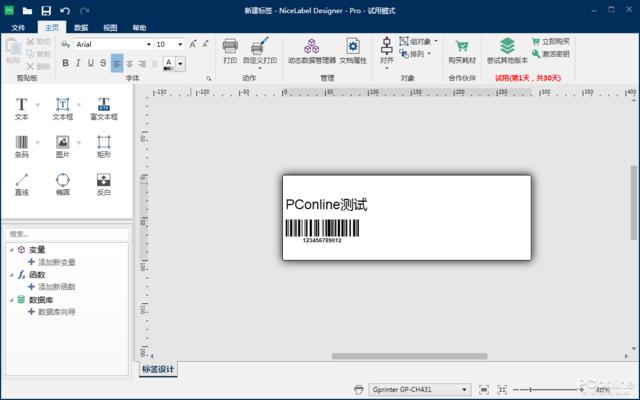This screenshot has width=640, height=400.
Task: Switch to the Help (帮助) ribbon tab
Action: point(139,28)
